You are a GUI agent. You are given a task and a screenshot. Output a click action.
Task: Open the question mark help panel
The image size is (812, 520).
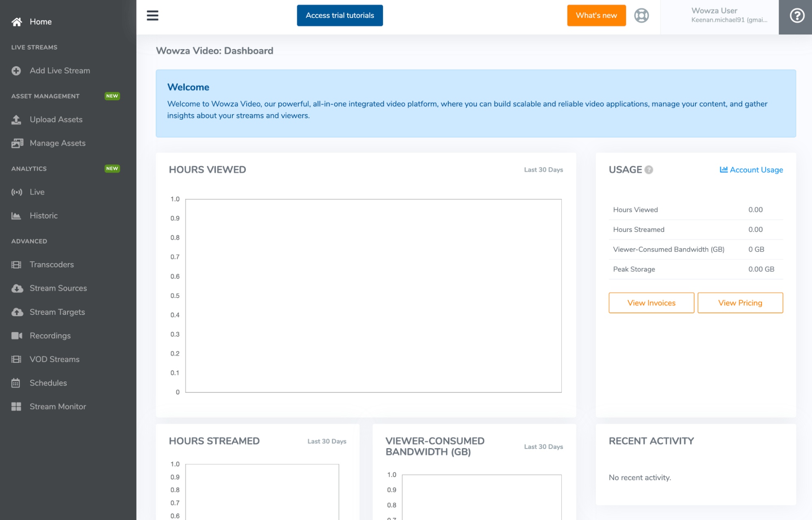tap(797, 16)
